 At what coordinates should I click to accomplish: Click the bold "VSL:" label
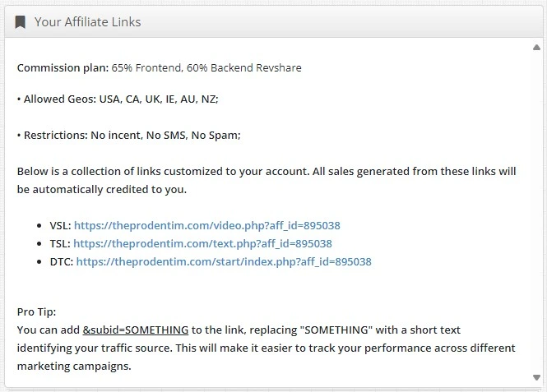60,224
